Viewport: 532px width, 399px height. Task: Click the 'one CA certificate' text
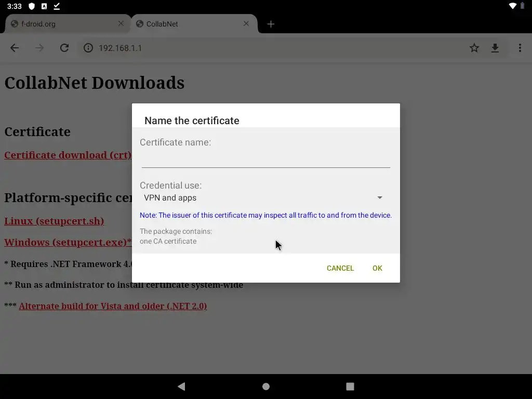(168, 241)
